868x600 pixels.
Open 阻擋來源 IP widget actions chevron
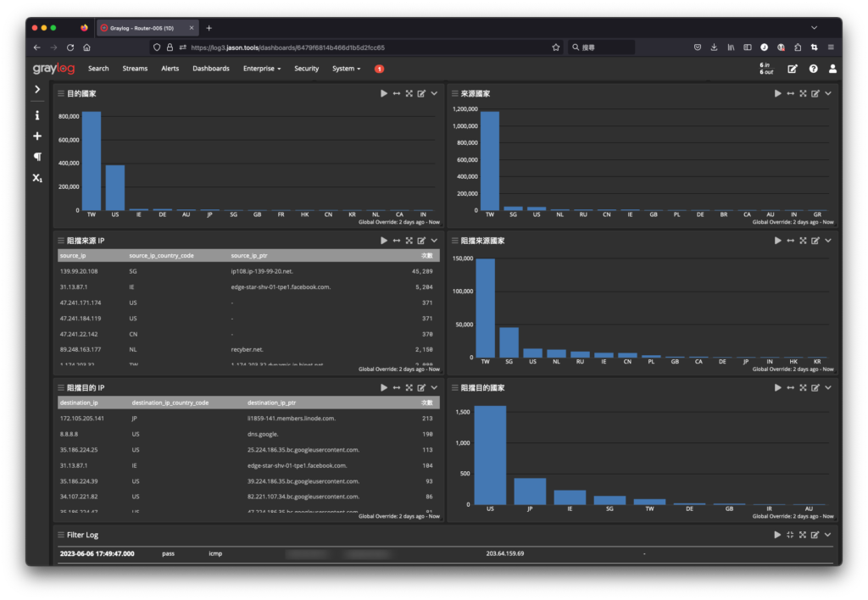coord(434,241)
